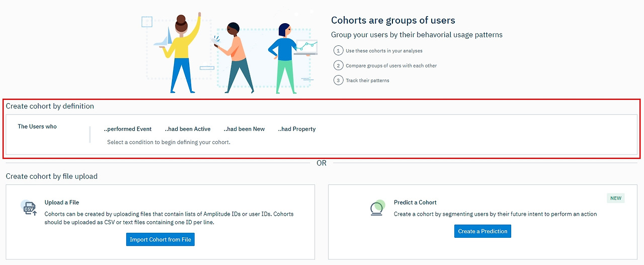Click the "Predict a Cohort" heading

pos(415,203)
